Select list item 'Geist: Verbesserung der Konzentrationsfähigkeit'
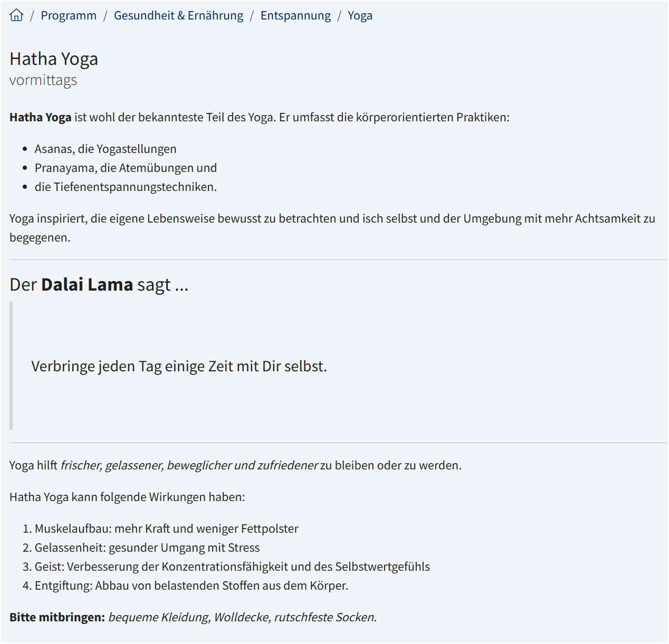Screen dimensions: 669x644 (x=232, y=566)
